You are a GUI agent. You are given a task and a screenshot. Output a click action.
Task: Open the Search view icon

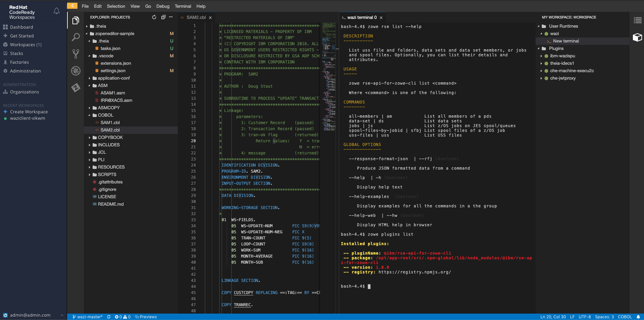tap(76, 37)
